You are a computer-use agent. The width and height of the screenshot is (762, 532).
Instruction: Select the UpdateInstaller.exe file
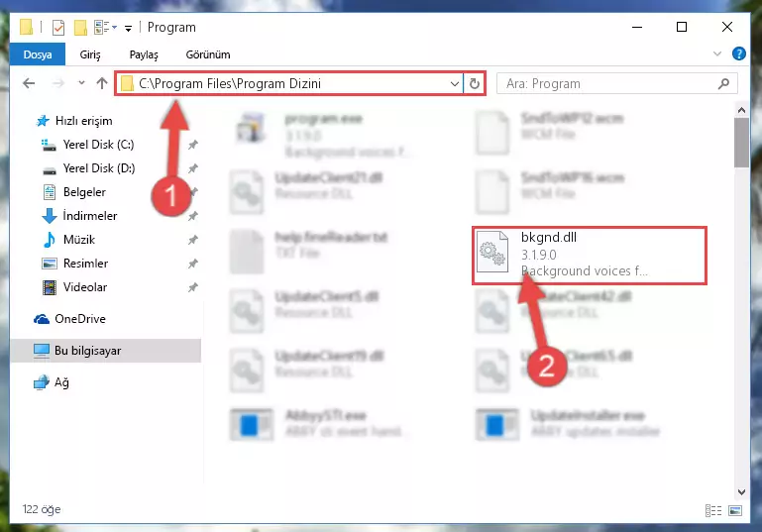point(569,424)
